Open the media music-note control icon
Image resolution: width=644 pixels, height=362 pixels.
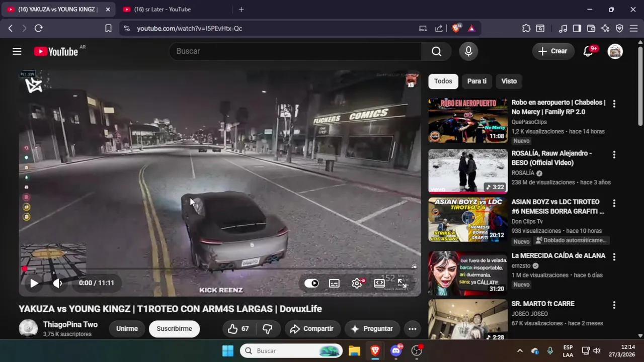[563, 29]
